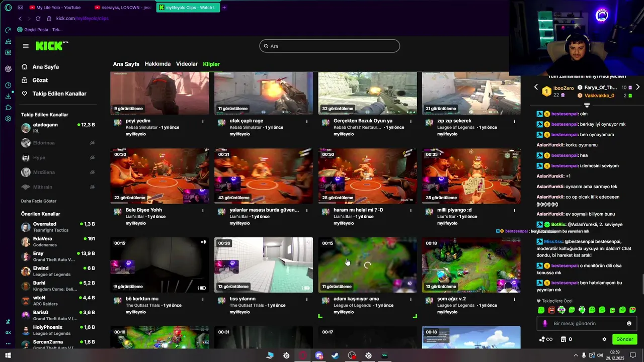Click the Windows volume tray icon
Viewport: 644px width, 362px height.
point(600,355)
